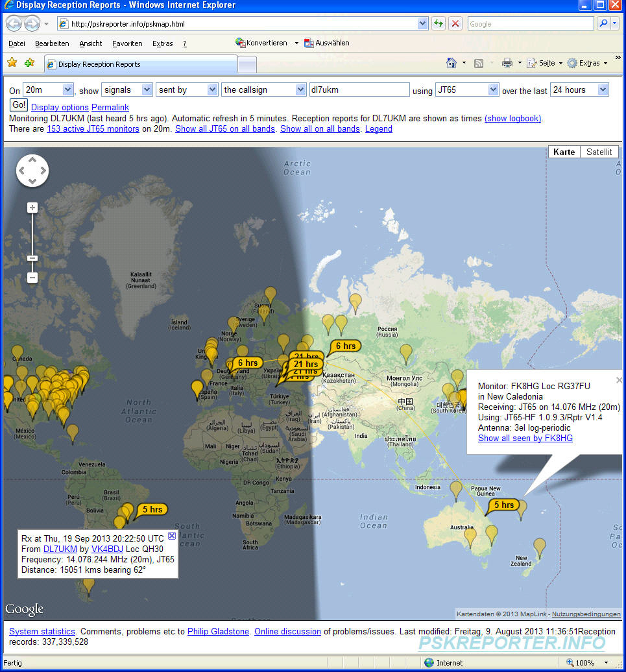Click the 5 hrs marker over Australia
This screenshot has height=672, width=626.
click(503, 505)
